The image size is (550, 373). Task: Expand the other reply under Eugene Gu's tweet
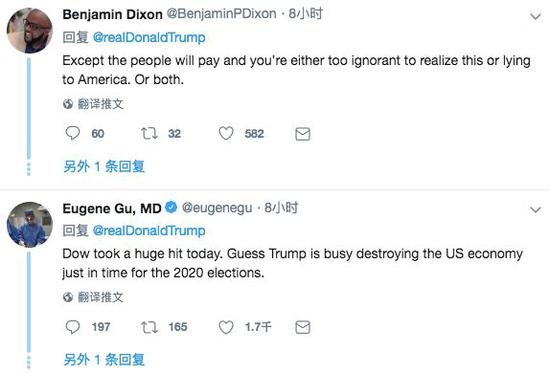104,360
